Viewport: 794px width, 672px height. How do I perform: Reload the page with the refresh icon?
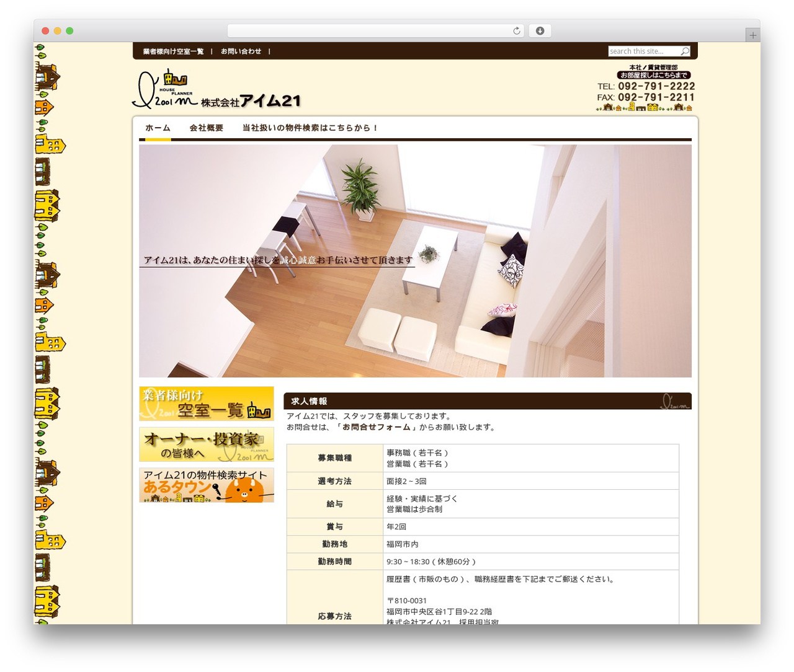(517, 31)
